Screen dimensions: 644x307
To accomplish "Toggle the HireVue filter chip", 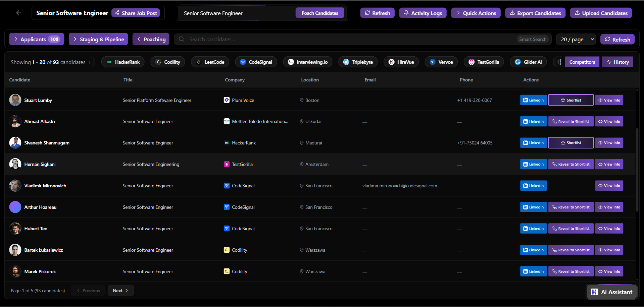I will 401,62.
